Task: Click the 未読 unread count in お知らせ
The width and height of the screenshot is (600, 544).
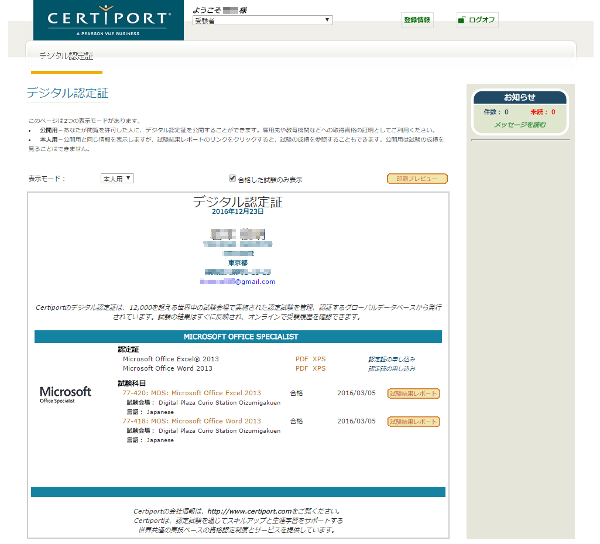Action: (x=543, y=112)
